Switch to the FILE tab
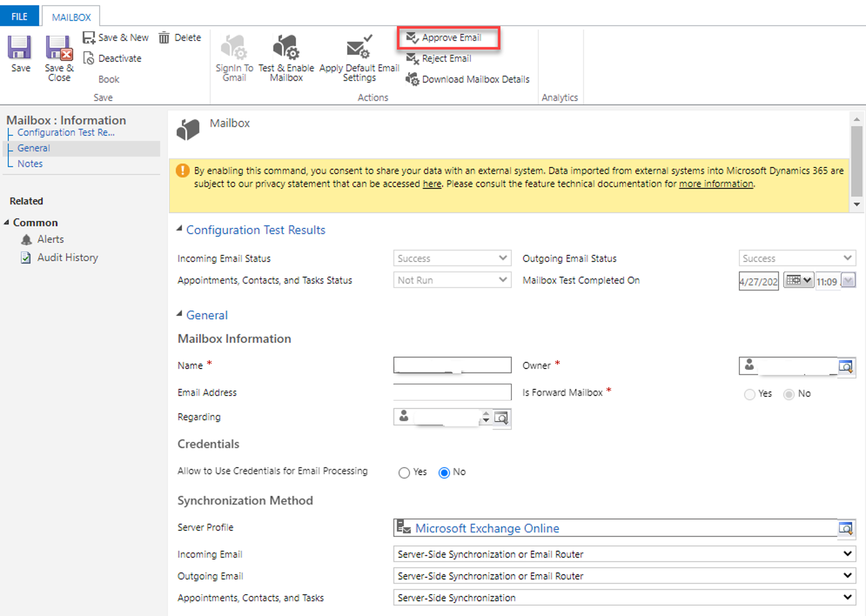Screen dimensions: 866x616 [x=19, y=16]
